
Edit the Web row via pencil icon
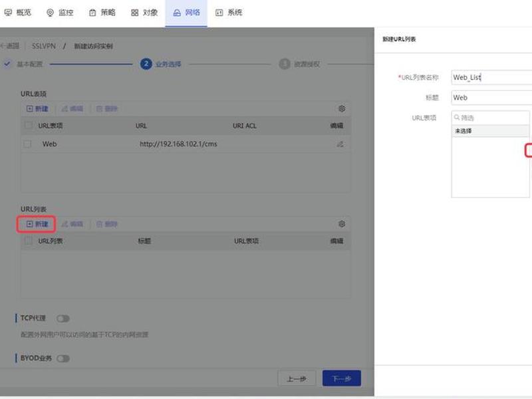(x=340, y=144)
